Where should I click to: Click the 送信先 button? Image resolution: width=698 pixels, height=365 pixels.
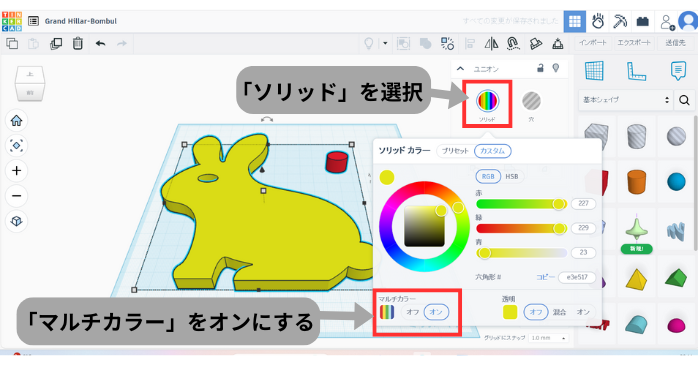(675, 43)
